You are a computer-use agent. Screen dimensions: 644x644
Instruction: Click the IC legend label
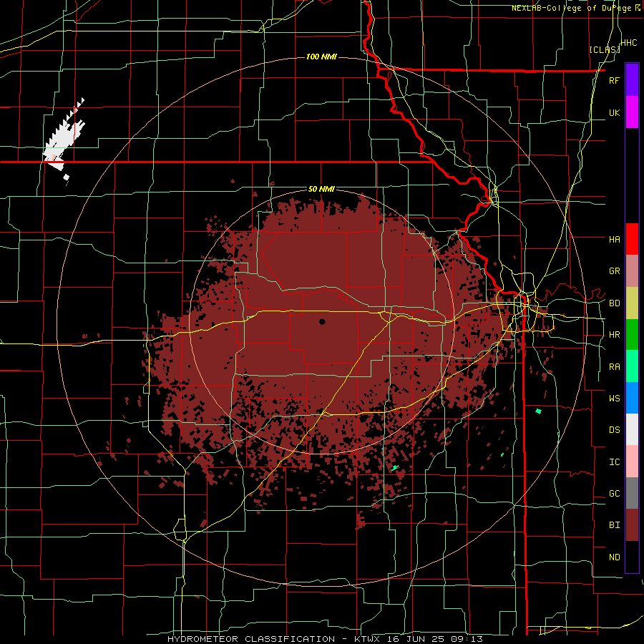click(614, 462)
